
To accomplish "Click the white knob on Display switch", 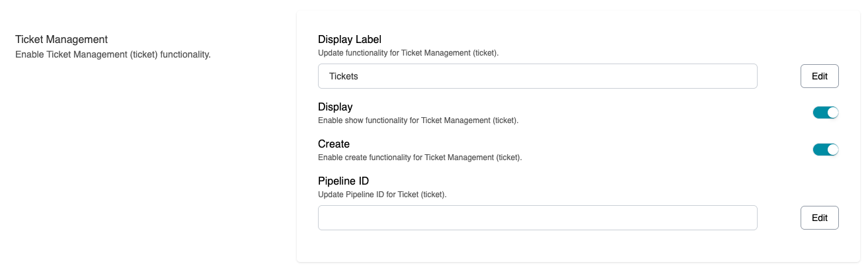I will 832,112.
